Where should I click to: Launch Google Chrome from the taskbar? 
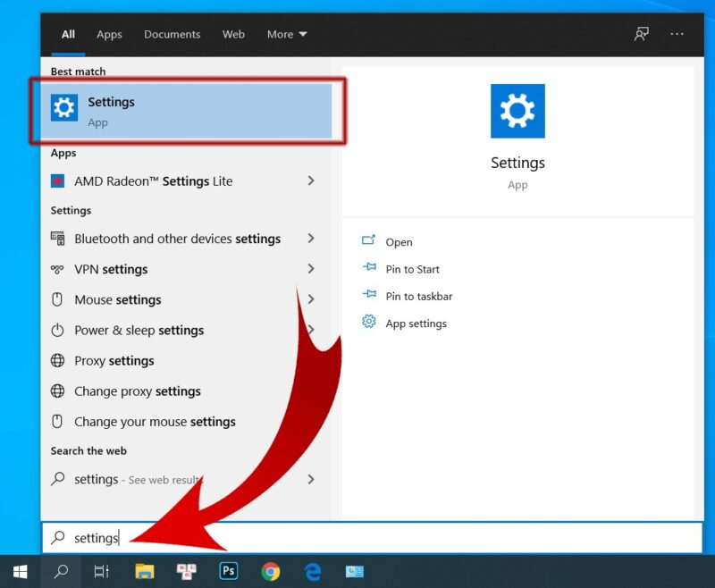click(270, 571)
